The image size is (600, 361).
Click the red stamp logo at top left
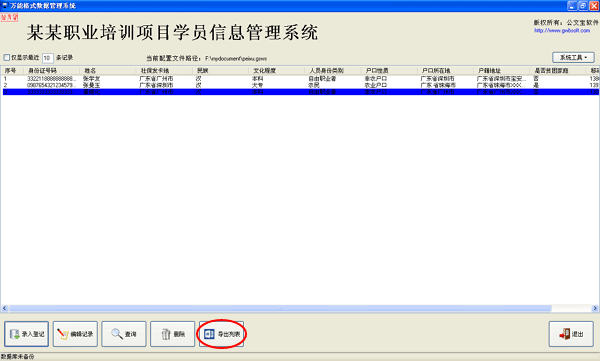9,17
